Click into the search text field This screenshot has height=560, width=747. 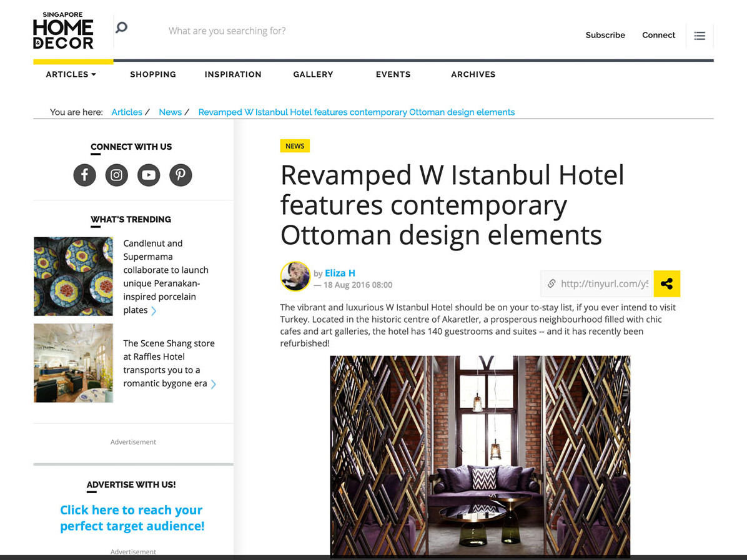(227, 31)
